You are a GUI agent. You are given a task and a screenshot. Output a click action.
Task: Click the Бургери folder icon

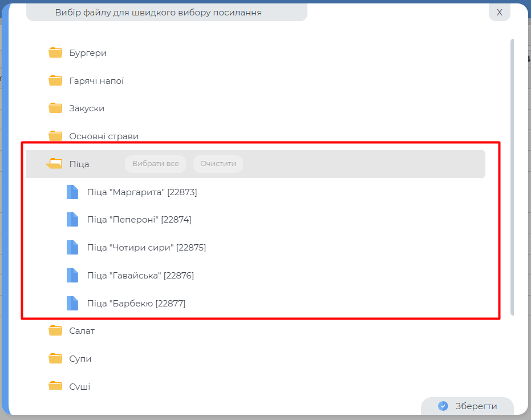pyautogui.click(x=55, y=53)
